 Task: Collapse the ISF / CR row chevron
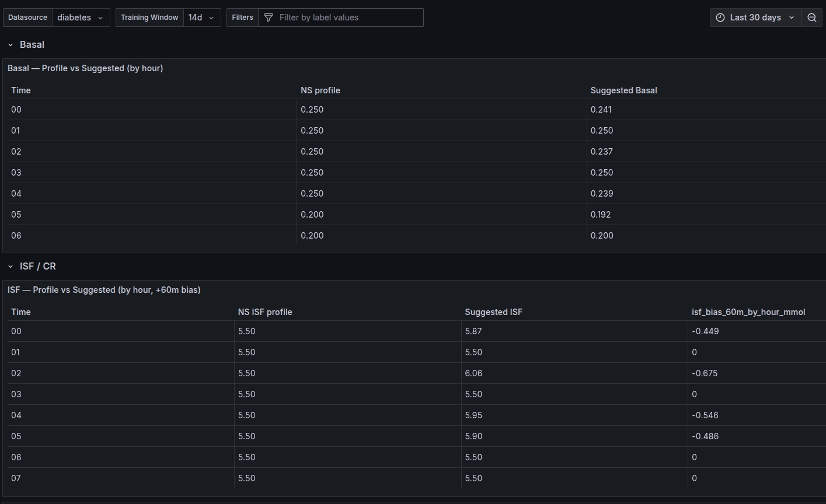pyautogui.click(x=11, y=267)
